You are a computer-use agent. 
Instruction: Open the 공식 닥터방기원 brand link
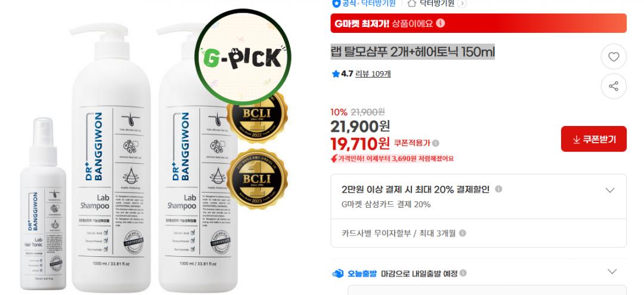pos(364,4)
